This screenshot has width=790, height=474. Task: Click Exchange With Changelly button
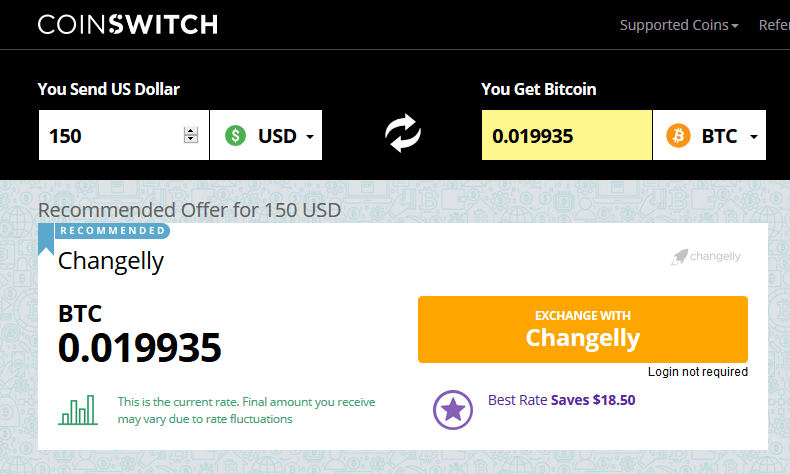point(583,329)
